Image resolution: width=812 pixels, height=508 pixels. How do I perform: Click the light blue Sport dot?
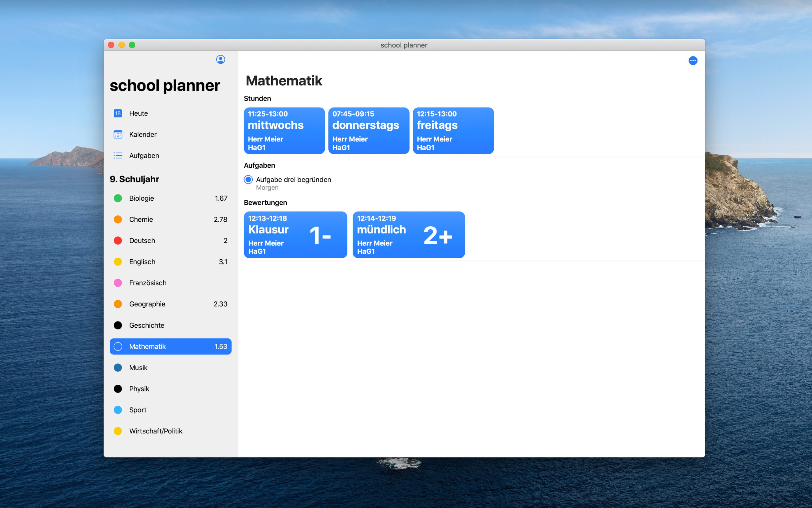[x=118, y=410]
